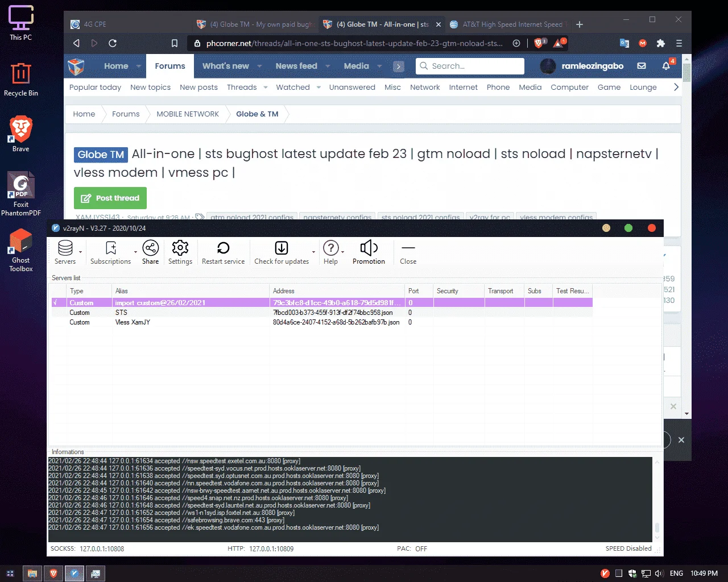Click the translate extension icon in Brave
The image size is (728, 582).
coord(624,43)
